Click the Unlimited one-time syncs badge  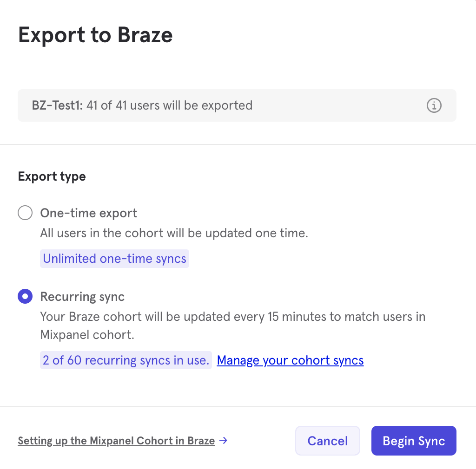[x=114, y=259]
